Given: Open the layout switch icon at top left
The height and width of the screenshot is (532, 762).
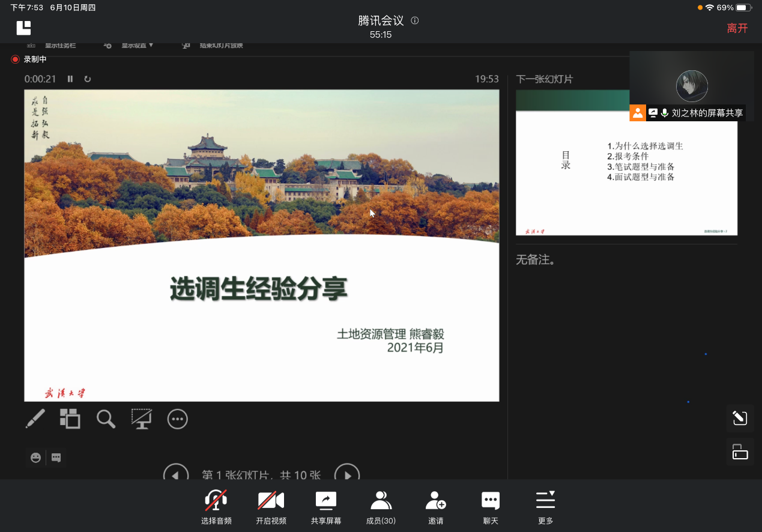Looking at the screenshot, I should pos(23,28).
